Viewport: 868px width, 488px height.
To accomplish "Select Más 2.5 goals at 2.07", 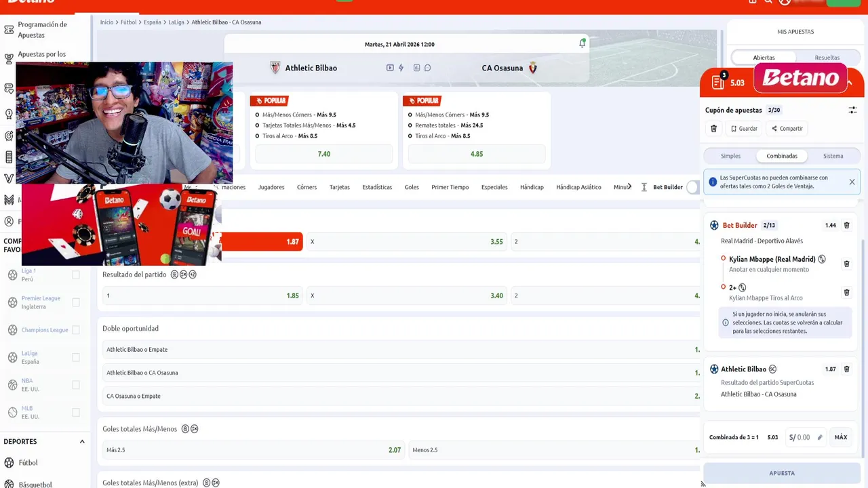I will click(x=253, y=450).
